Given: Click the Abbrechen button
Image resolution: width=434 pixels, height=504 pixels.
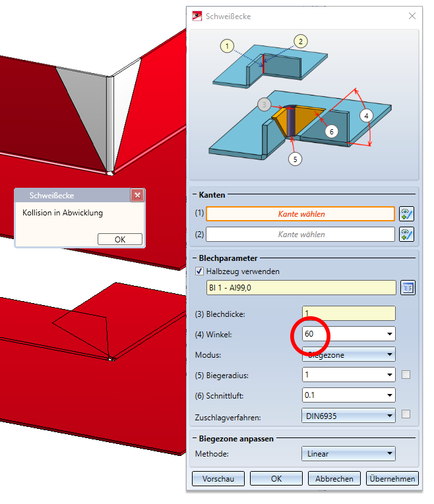Looking at the screenshot, I should [334, 478].
